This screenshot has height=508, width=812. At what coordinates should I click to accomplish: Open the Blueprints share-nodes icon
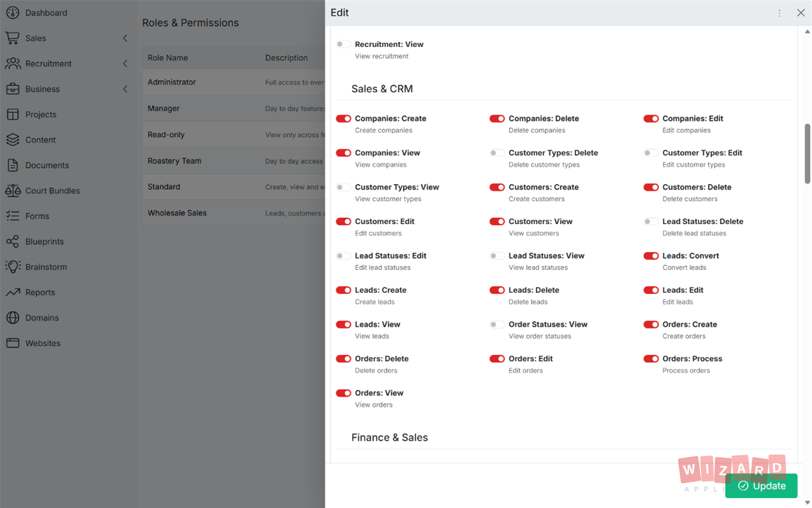click(x=13, y=241)
